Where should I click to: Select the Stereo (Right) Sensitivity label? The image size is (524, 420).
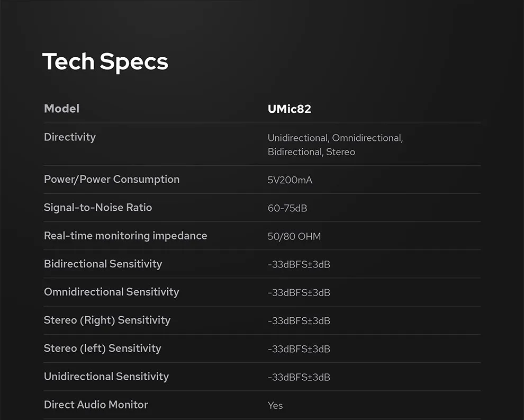coord(107,320)
